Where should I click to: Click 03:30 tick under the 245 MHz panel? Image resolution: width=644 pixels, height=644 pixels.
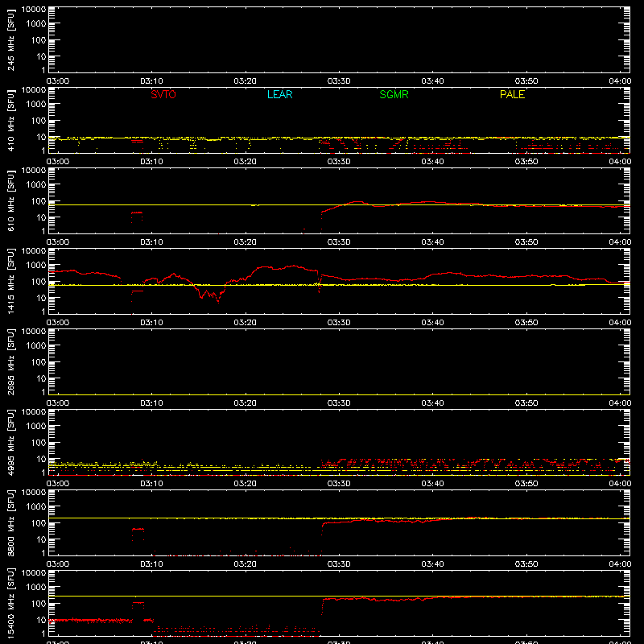coord(339,81)
